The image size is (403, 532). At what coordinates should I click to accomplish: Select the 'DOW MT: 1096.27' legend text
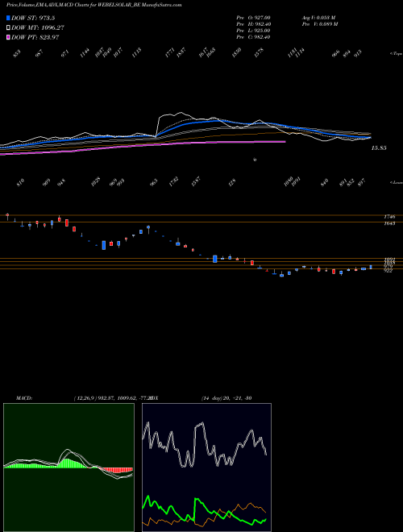coord(38,28)
